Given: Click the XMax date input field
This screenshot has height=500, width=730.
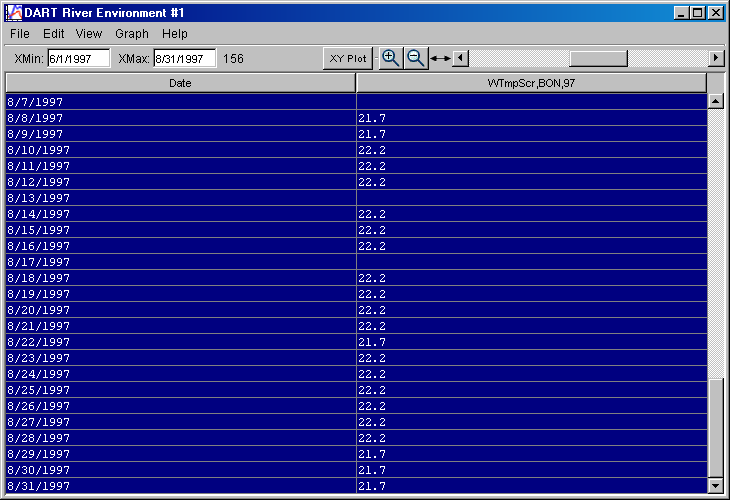Looking at the screenshot, I should [184, 59].
